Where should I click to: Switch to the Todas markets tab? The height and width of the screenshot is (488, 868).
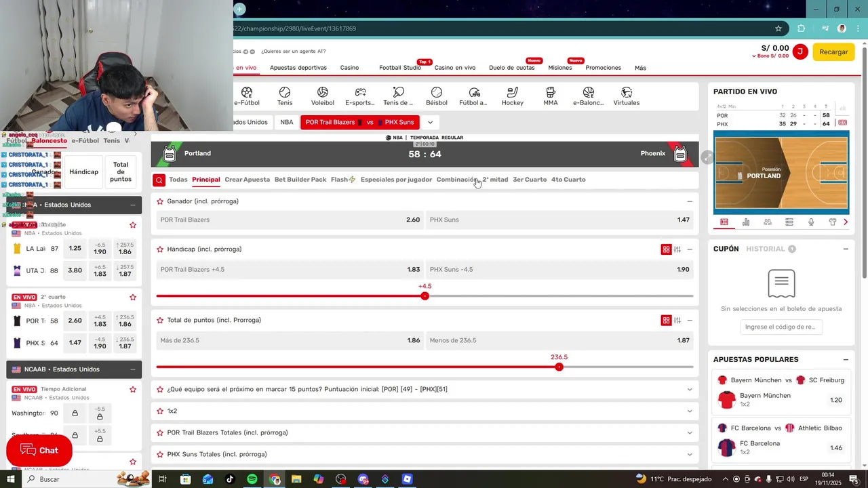pos(178,180)
